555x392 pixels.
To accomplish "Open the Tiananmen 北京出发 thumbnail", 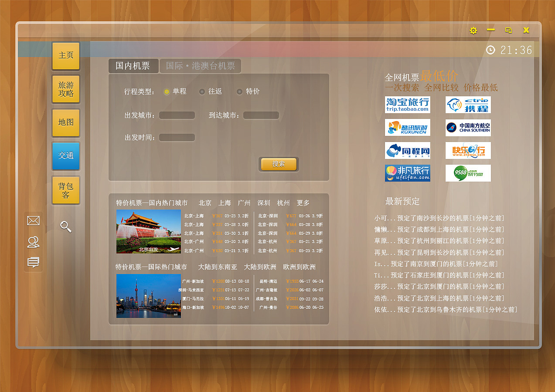I will (x=149, y=232).
